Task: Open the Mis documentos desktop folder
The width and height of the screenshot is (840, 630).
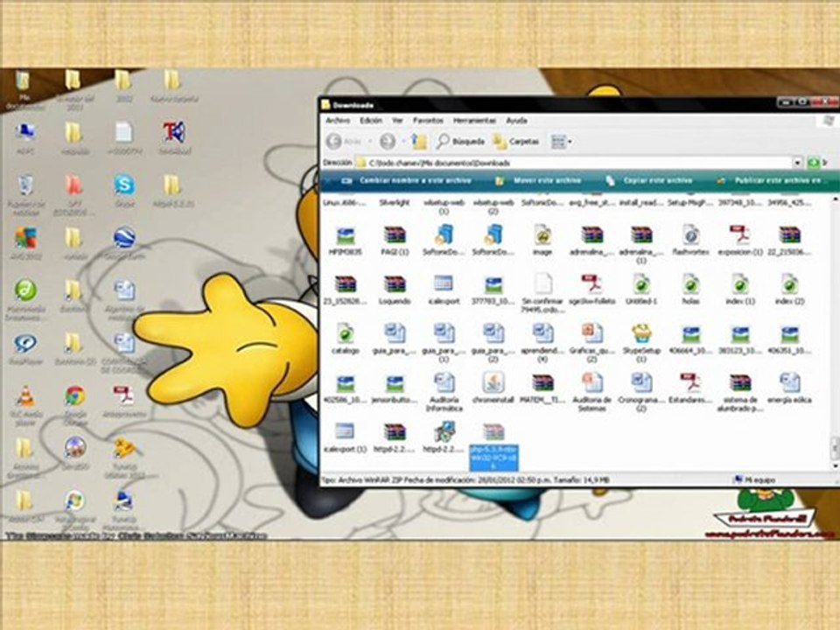Action: (x=24, y=89)
